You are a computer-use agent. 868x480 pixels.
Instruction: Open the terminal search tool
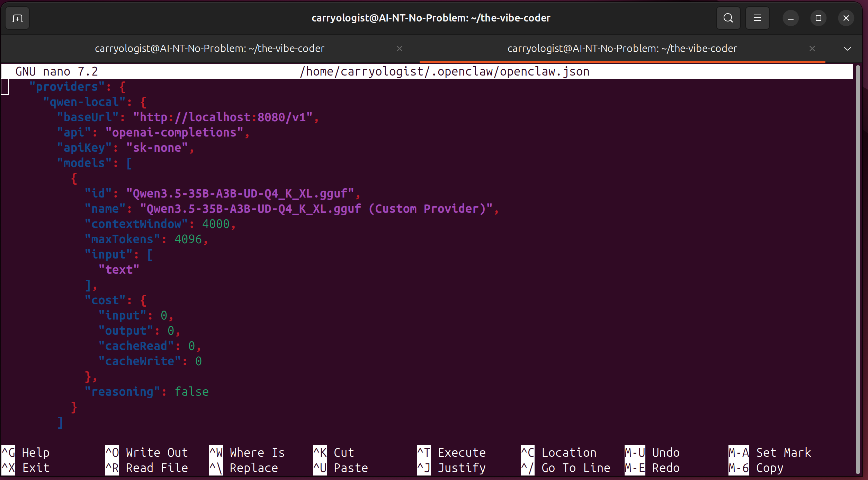[728, 18]
